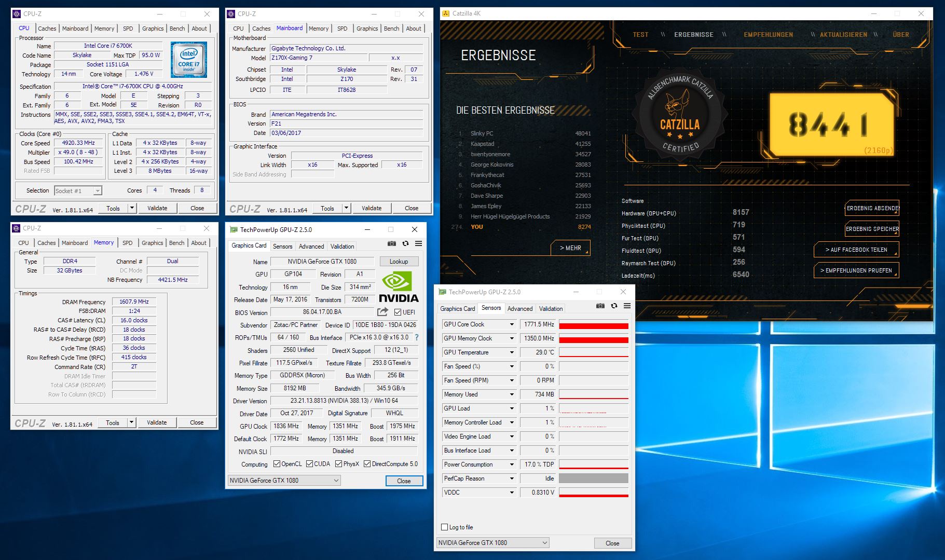The width and height of the screenshot is (945, 560).
Task: Expand the Memory Used sensor dropdown
Action: click(x=512, y=394)
